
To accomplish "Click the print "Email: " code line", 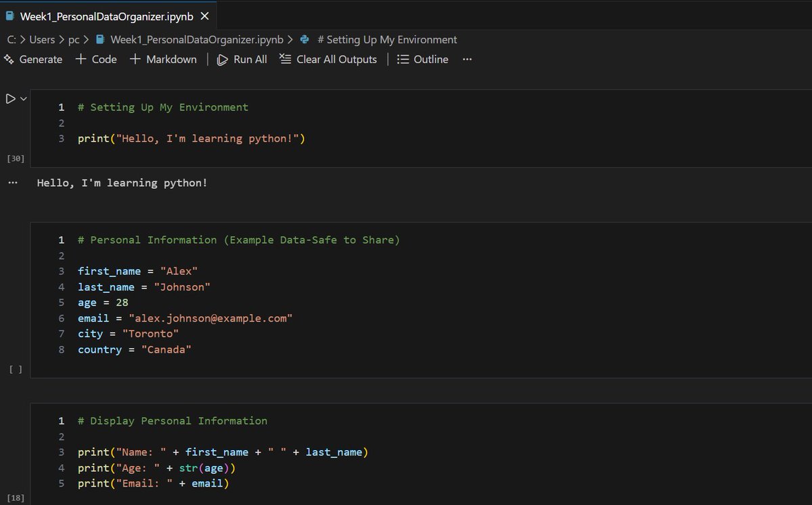I will click(154, 483).
